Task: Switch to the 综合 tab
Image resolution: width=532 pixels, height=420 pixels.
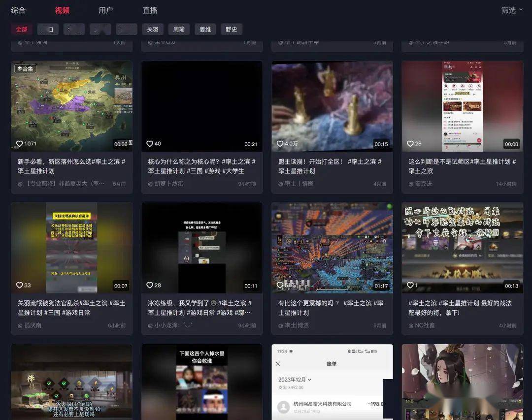Action: [x=18, y=10]
